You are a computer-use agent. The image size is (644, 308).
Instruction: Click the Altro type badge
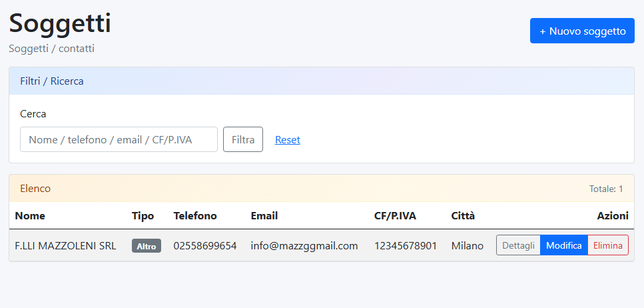pyautogui.click(x=147, y=246)
